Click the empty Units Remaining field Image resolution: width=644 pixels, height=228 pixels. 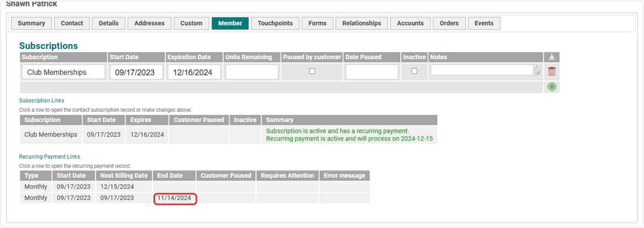[x=252, y=72]
